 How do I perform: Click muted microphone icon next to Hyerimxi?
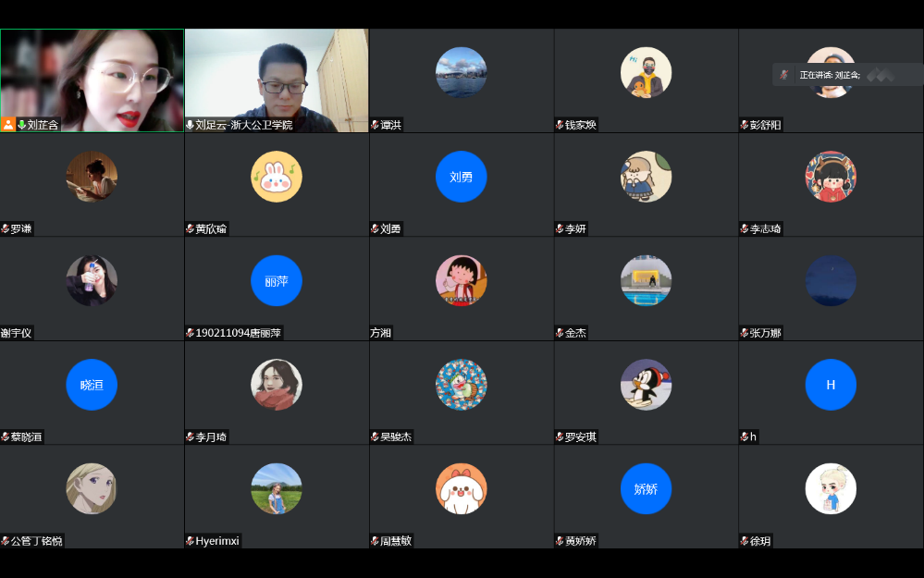191,541
